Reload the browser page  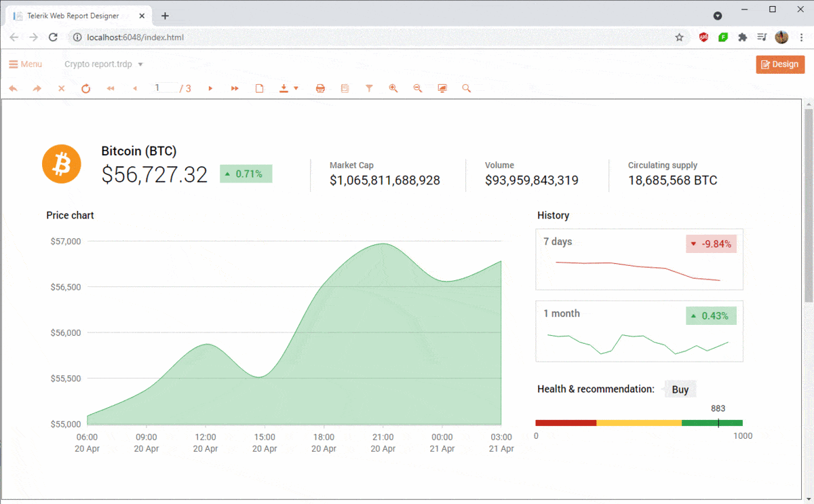click(53, 37)
